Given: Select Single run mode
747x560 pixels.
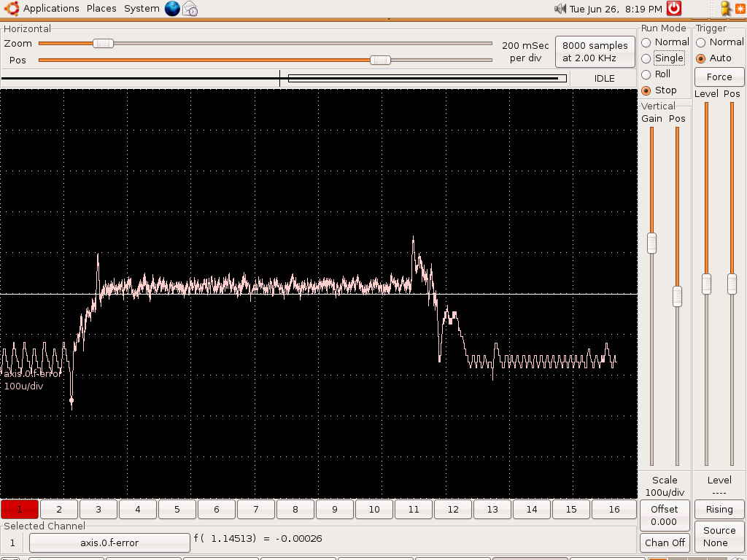Looking at the screenshot, I should point(663,58).
